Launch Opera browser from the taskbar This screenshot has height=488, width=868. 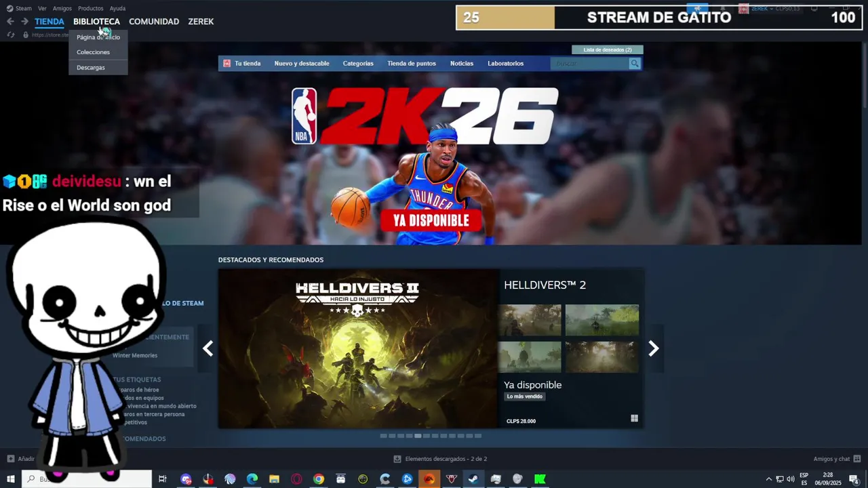click(x=296, y=479)
